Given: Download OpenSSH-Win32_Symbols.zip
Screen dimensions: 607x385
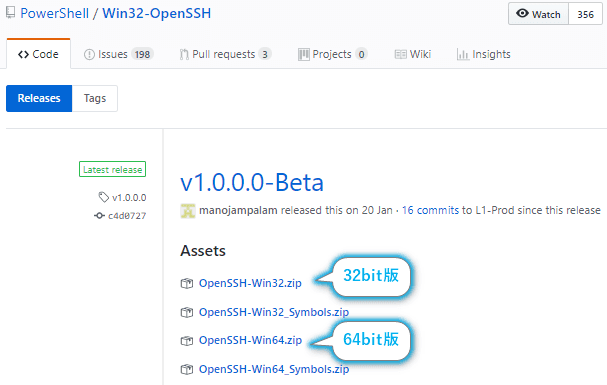Looking at the screenshot, I should 274,312.
